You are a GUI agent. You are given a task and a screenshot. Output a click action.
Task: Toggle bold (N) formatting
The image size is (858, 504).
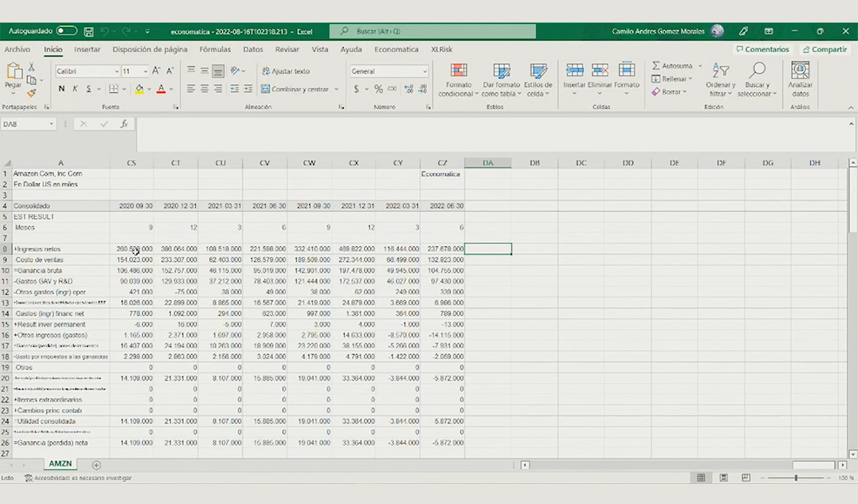61,89
